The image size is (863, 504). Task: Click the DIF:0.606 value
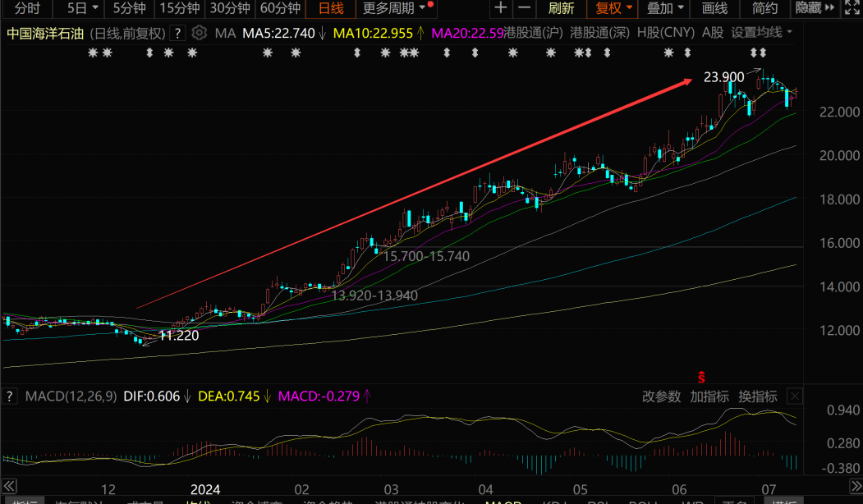[x=151, y=396]
